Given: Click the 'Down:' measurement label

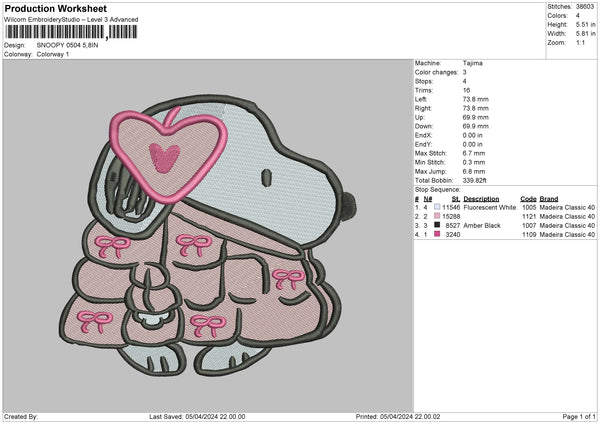Looking at the screenshot, I should click(424, 126).
